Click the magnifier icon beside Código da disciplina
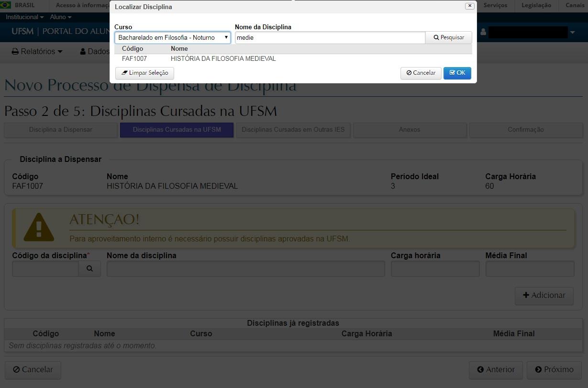The width and height of the screenshot is (588, 388). 89,269
